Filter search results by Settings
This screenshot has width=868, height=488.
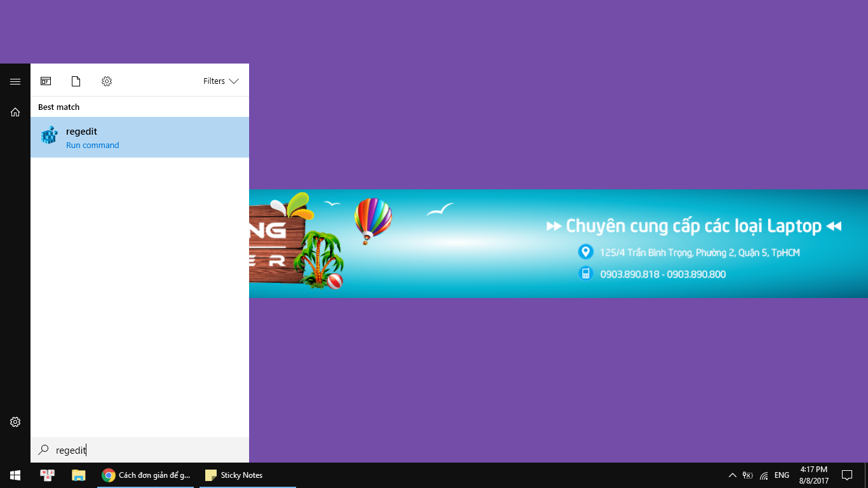tap(106, 81)
